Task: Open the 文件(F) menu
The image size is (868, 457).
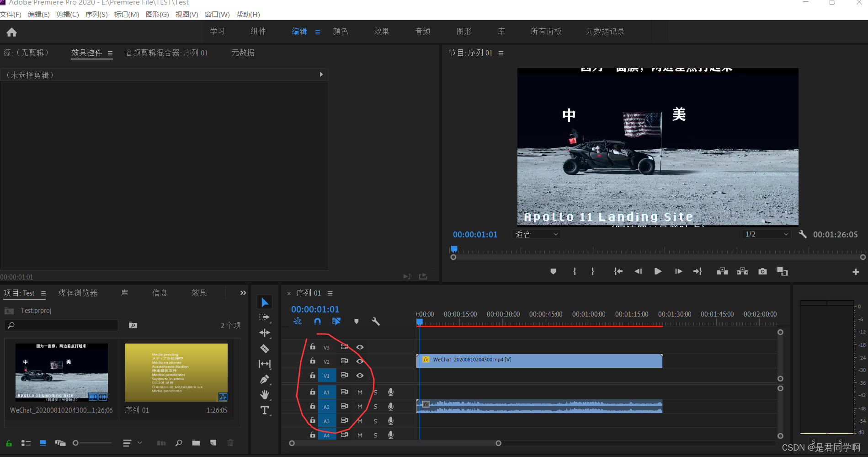Action: (11, 15)
